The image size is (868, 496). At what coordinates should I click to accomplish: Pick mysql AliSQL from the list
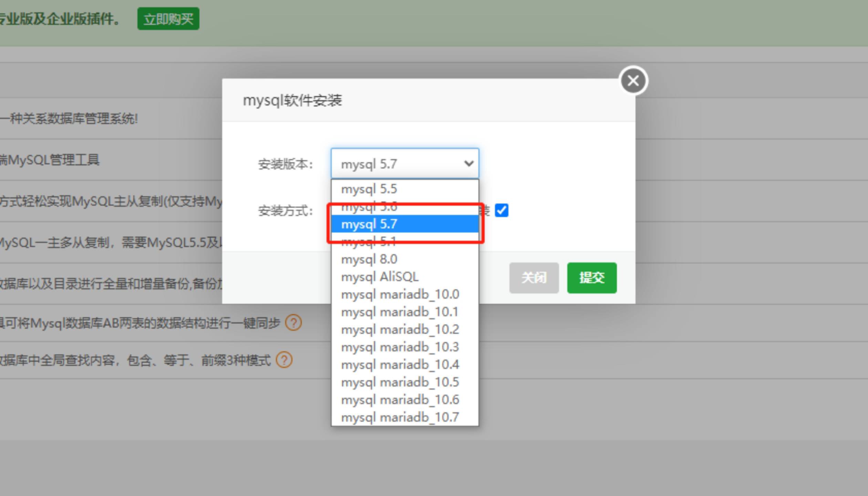[x=405, y=277]
